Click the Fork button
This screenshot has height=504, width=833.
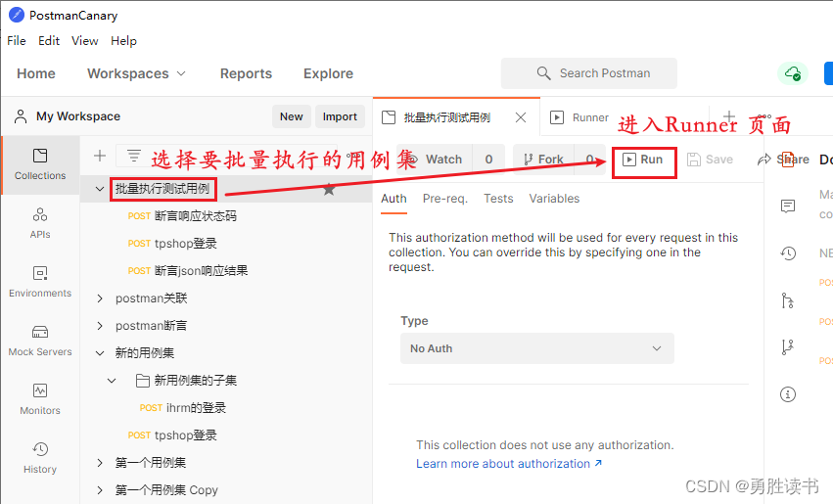coord(544,160)
